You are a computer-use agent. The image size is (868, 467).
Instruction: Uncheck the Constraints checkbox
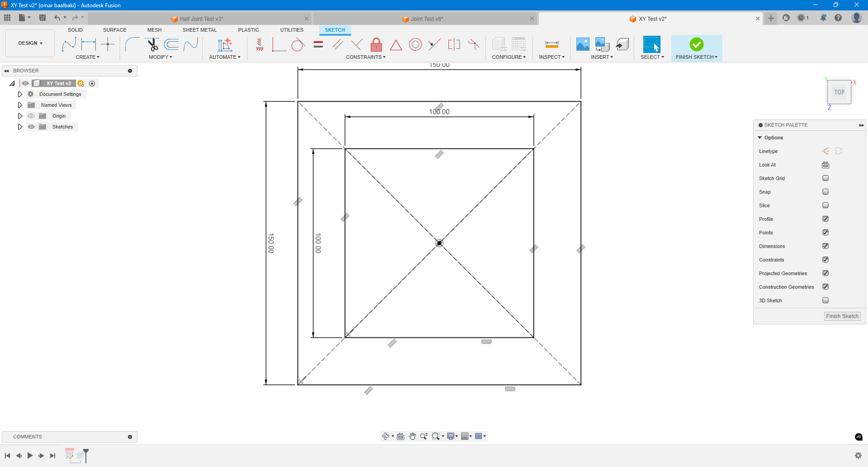point(826,260)
